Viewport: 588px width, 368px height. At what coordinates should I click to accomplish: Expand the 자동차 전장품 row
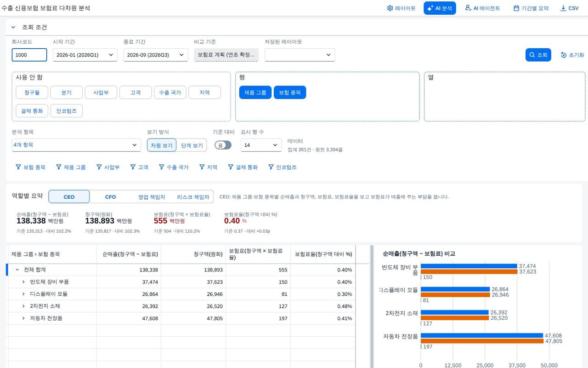(x=23, y=318)
